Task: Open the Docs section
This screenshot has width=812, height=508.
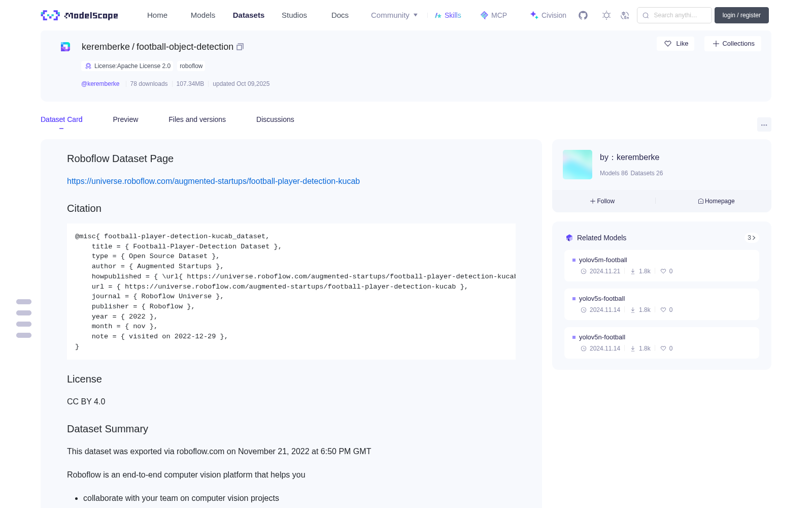Action: pyautogui.click(x=340, y=15)
